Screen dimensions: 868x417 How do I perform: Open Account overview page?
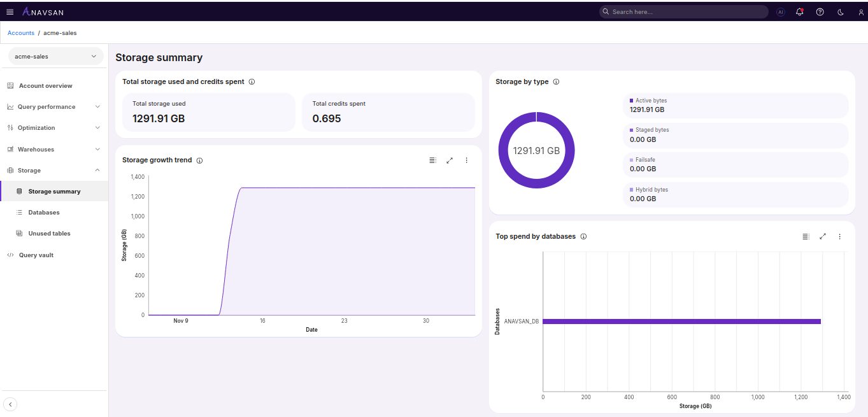tap(45, 86)
